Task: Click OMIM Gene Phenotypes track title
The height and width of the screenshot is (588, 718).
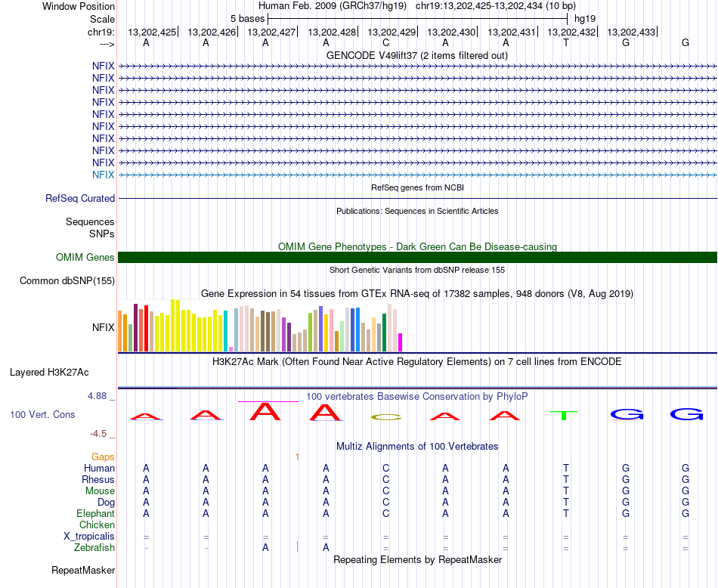Action: (417, 246)
